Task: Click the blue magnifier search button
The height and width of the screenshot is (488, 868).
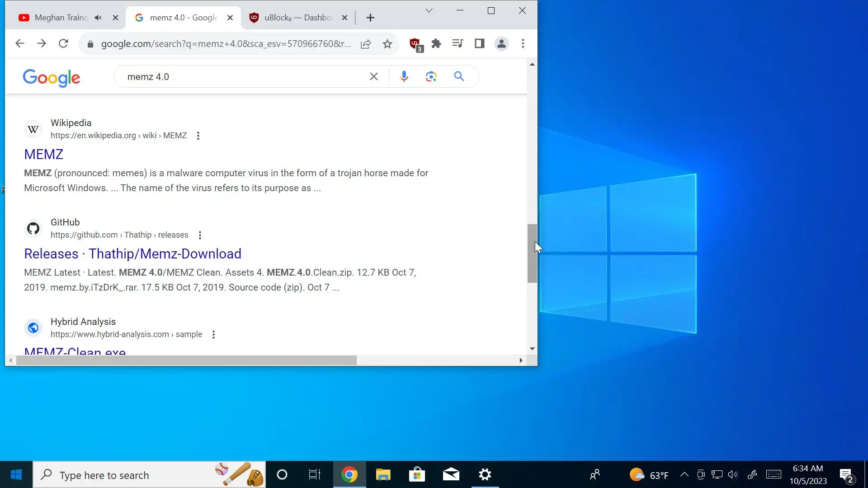Action: (x=459, y=77)
